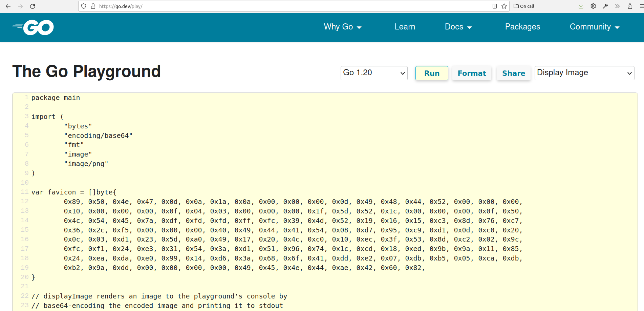Click byte value 0x82 on line 19

pyautogui.click(x=413, y=268)
